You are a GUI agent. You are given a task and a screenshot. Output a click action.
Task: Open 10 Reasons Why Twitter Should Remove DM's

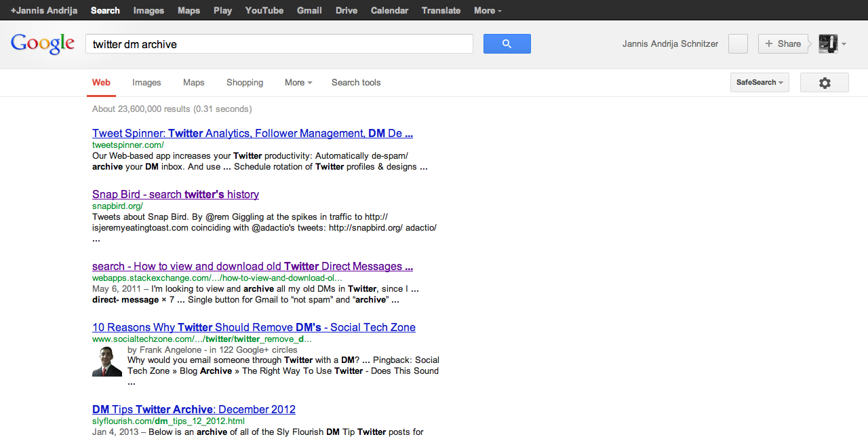point(254,327)
